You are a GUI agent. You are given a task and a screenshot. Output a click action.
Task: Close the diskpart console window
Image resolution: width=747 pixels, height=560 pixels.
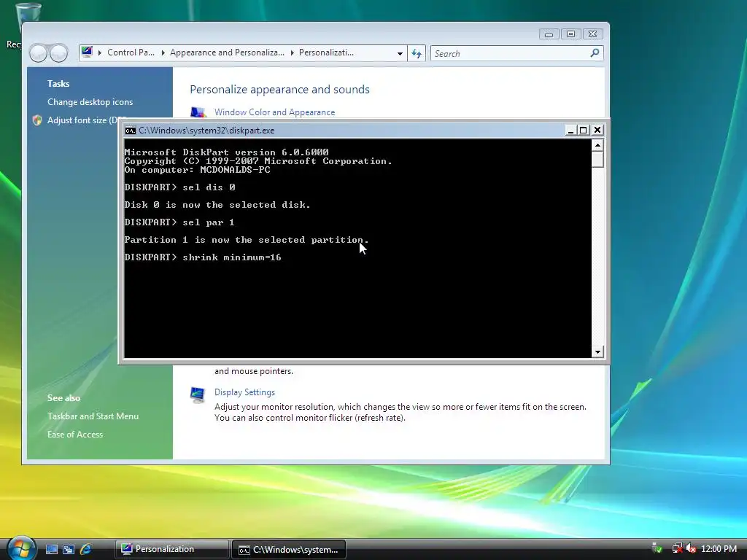(x=597, y=130)
